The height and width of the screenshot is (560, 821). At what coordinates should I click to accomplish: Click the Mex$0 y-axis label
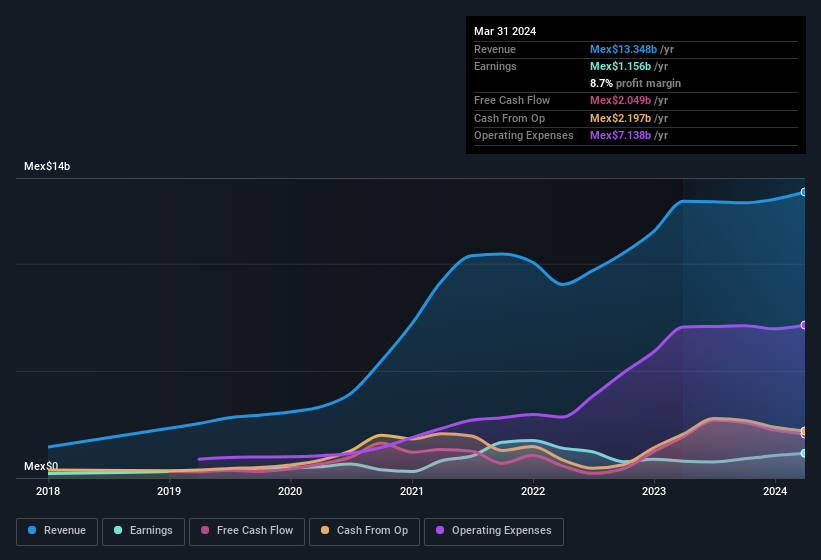click(x=41, y=466)
